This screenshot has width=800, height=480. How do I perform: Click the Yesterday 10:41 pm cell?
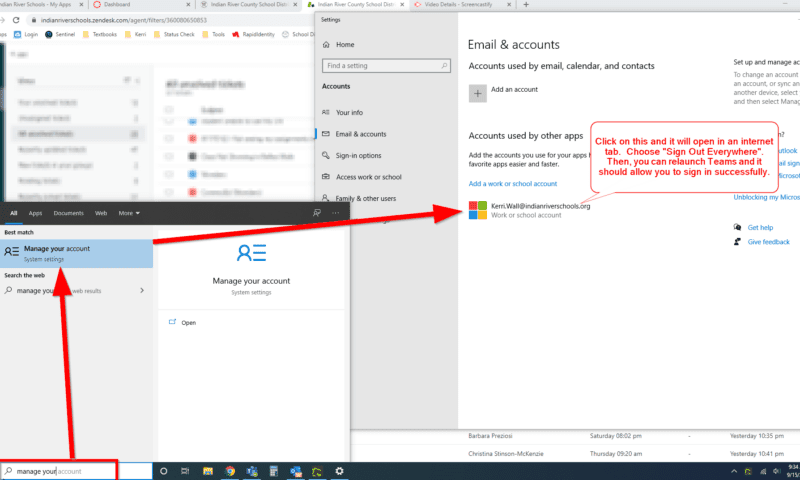tap(757, 453)
